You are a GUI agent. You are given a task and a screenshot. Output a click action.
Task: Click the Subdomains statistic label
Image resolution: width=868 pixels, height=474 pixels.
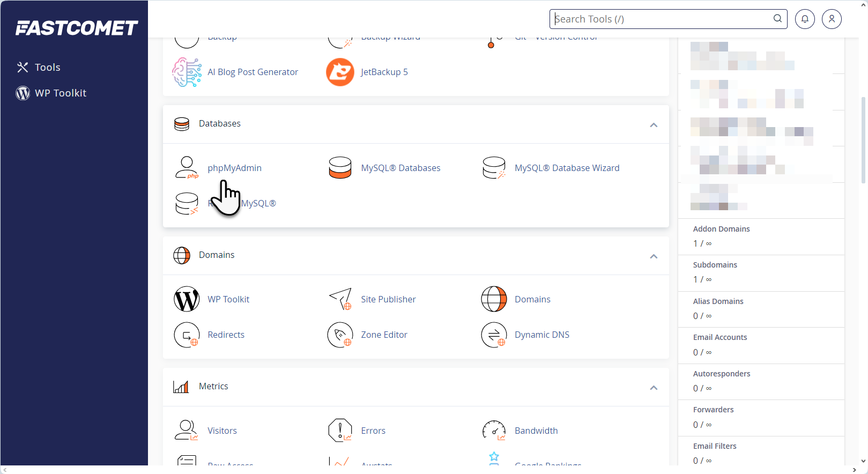click(715, 265)
